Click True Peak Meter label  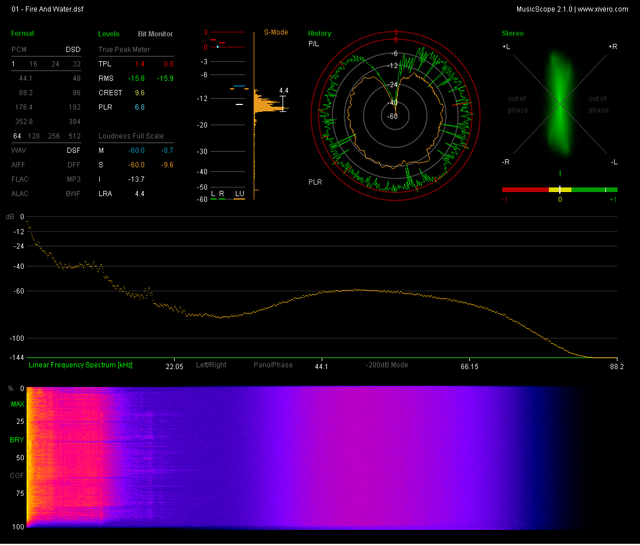tap(124, 49)
